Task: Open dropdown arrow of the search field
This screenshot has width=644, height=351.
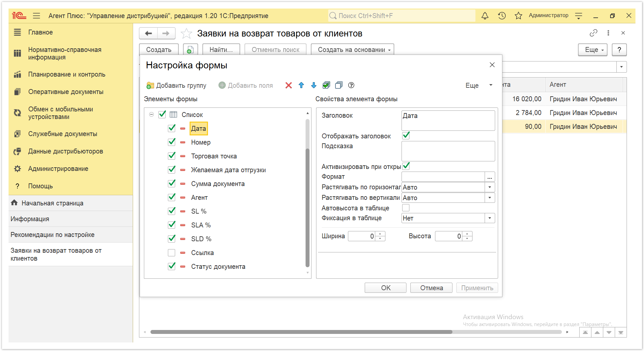Action: pyautogui.click(x=621, y=67)
